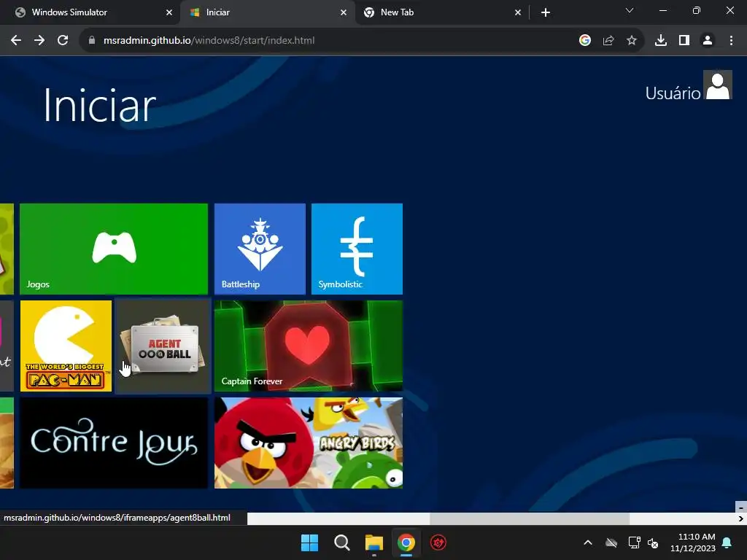
Task: Expand the tab search chevron
Action: (x=630, y=10)
